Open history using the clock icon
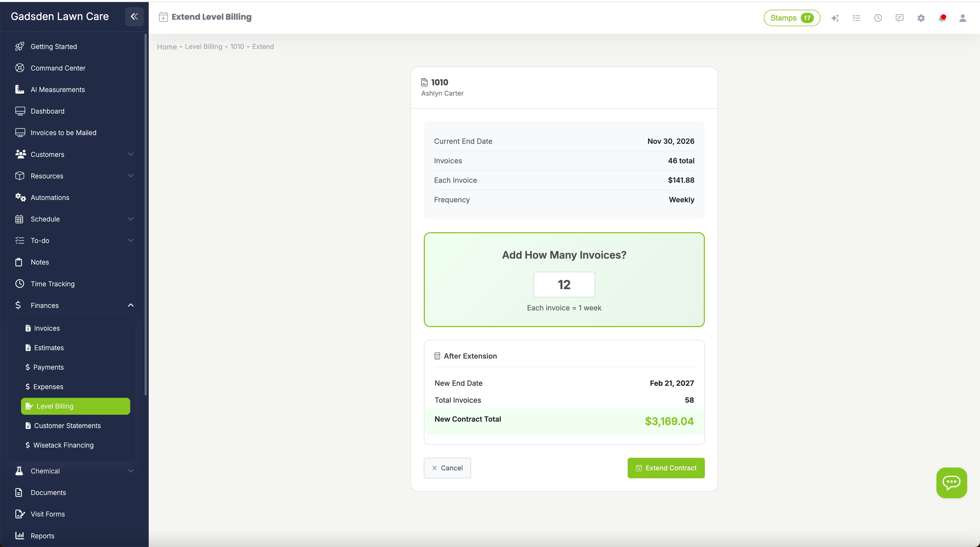980x547 pixels. coord(878,18)
